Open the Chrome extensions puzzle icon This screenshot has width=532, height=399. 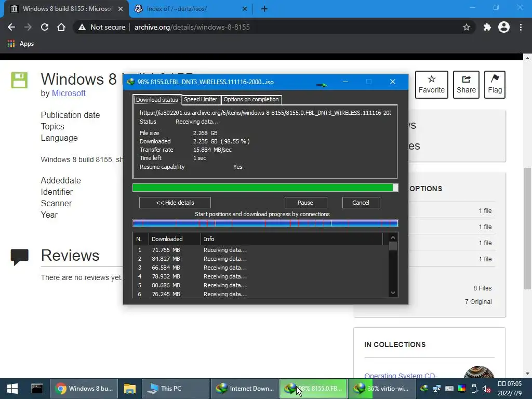pyautogui.click(x=487, y=27)
